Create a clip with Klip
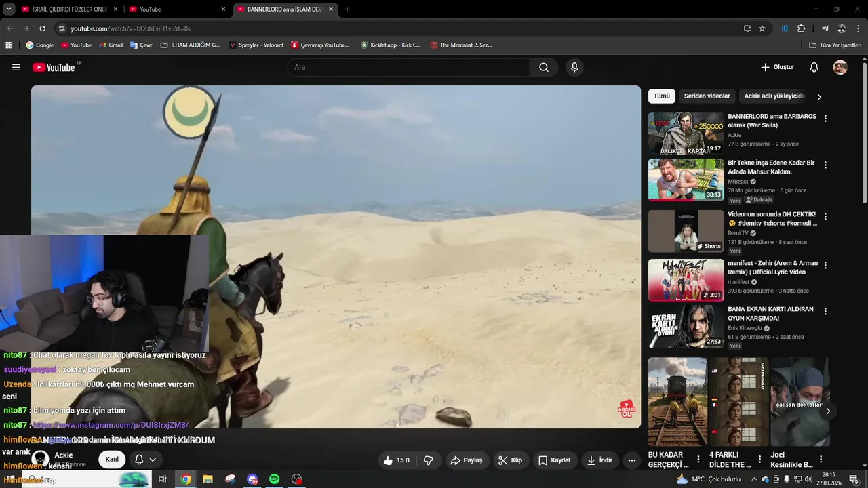The width and height of the screenshot is (868, 488). click(x=510, y=460)
